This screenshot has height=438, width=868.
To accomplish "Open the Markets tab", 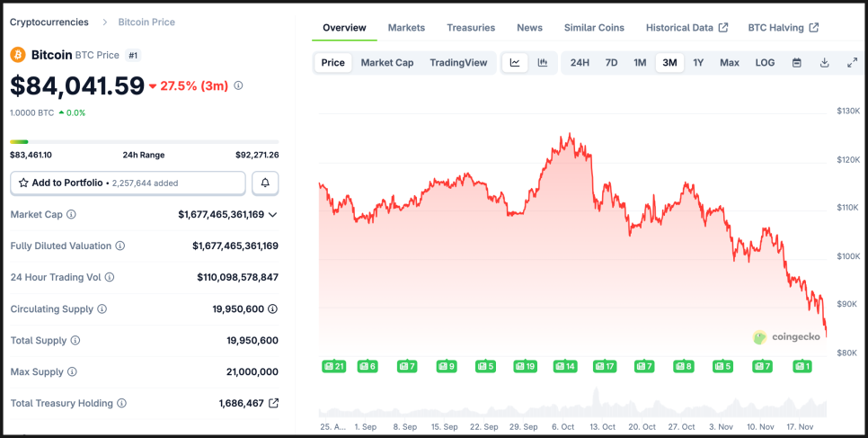I will tap(406, 28).
